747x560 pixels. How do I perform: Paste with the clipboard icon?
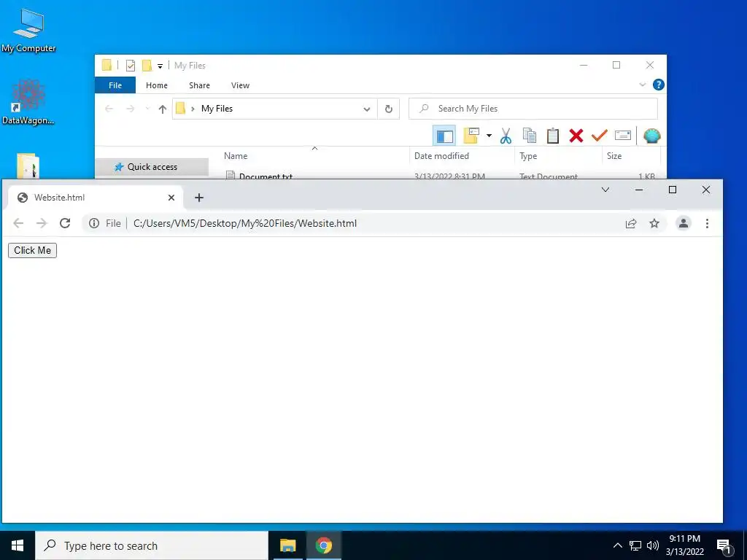tap(553, 136)
